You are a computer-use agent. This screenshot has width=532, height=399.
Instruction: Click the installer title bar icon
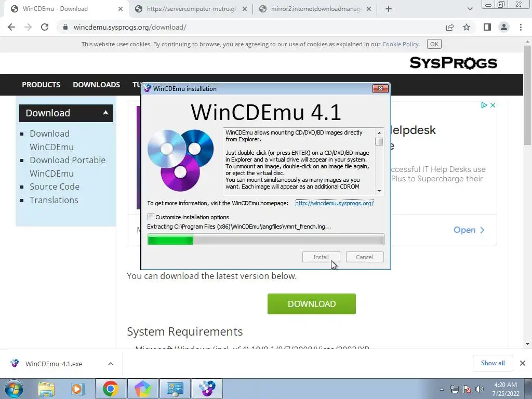[147, 88]
